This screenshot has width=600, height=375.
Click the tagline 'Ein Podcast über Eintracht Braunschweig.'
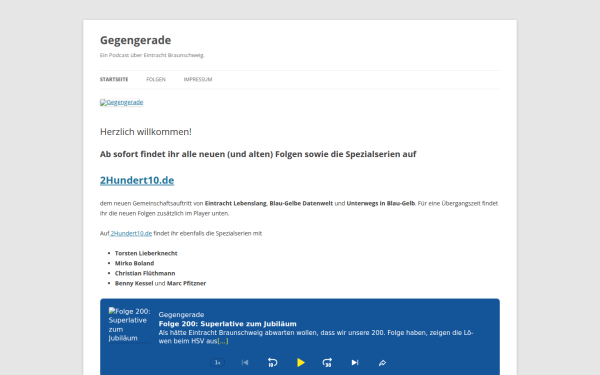click(x=152, y=55)
